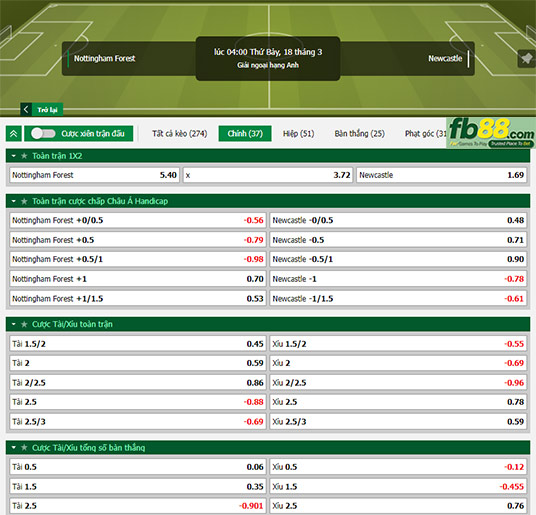Select Xỉu 2/2.5 at -0.96
536x515 pixels.
(x=398, y=383)
